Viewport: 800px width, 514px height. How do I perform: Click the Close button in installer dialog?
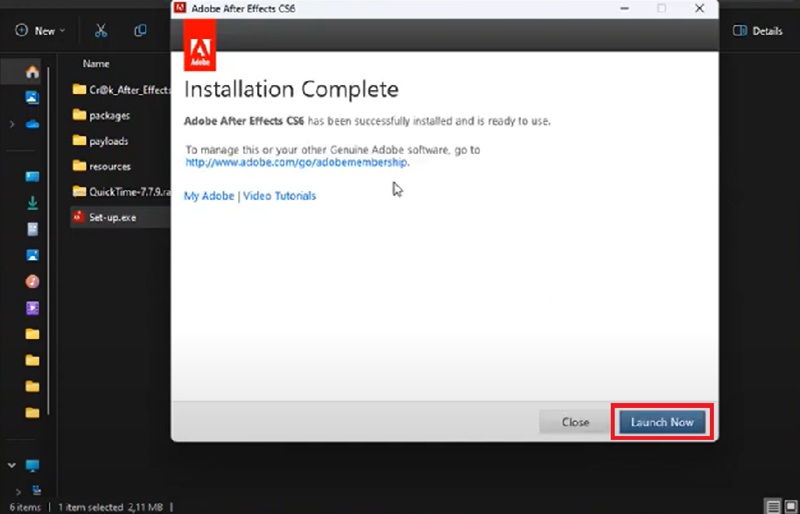[x=576, y=422]
